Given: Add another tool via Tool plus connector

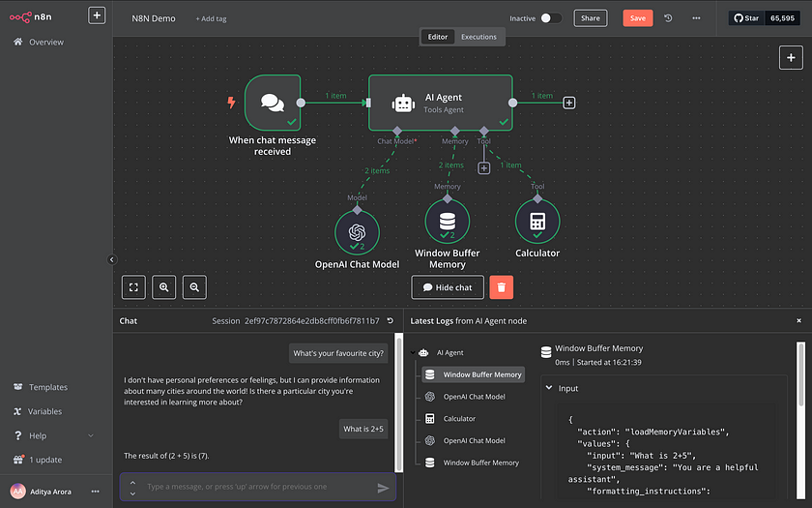Looking at the screenshot, I should (x=483, y=168).
